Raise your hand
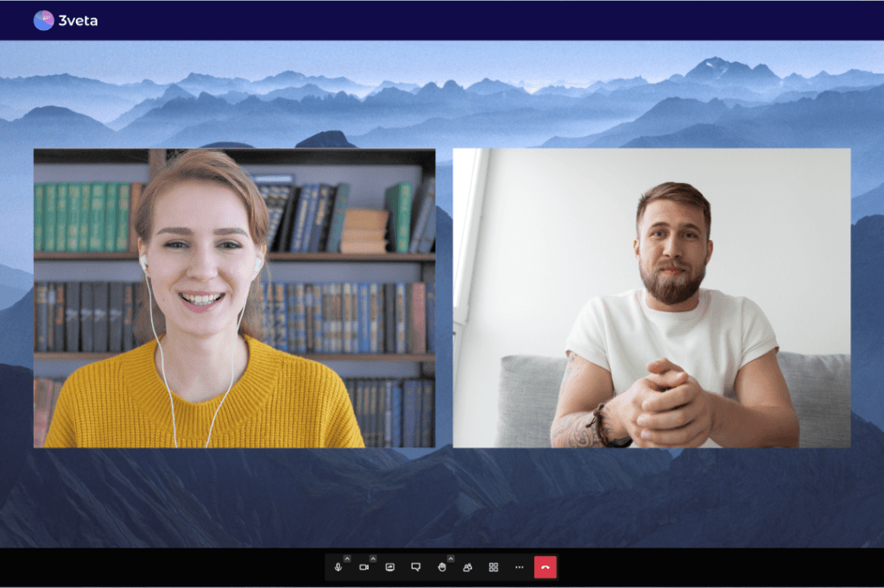The image size is (884, 588). tap(442, 567)
